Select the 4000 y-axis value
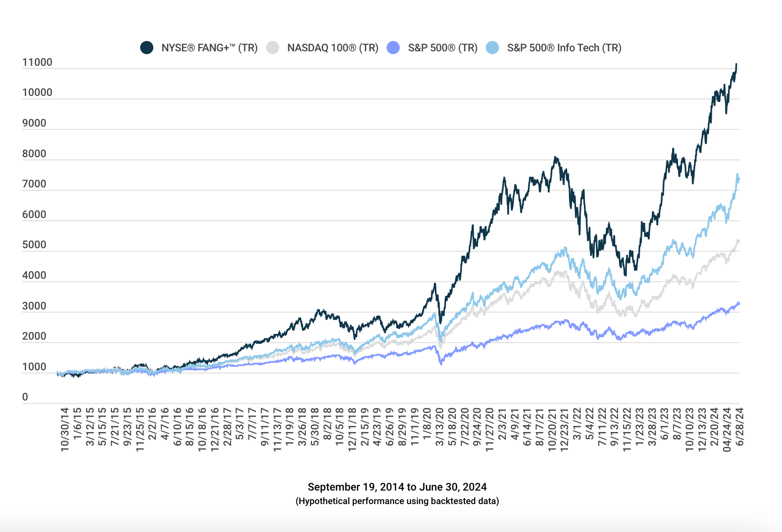Viewport: 782px width, 532px height. pos(34,275)
